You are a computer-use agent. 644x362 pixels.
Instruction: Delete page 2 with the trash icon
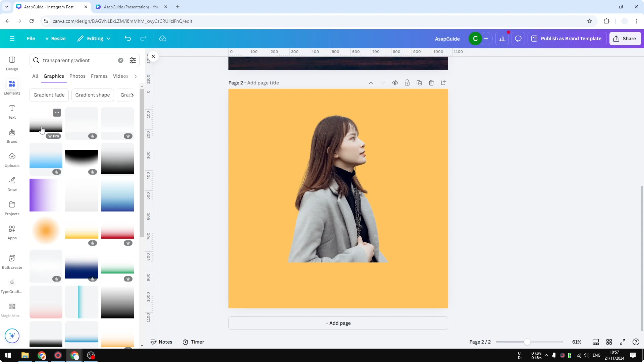click(432, 83)
